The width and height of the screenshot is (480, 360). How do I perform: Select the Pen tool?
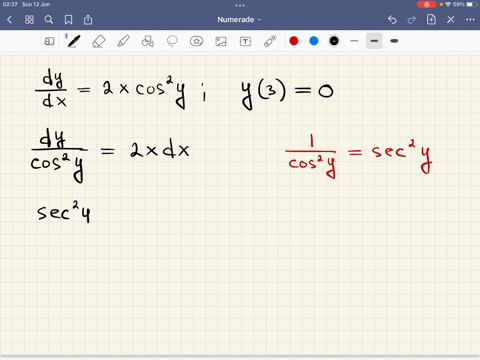[x=73, y=41]
